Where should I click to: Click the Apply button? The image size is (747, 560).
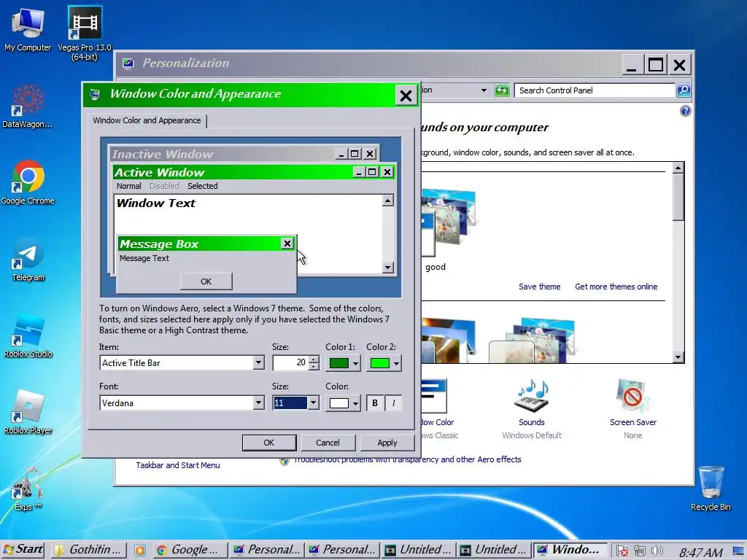[387, 443]
